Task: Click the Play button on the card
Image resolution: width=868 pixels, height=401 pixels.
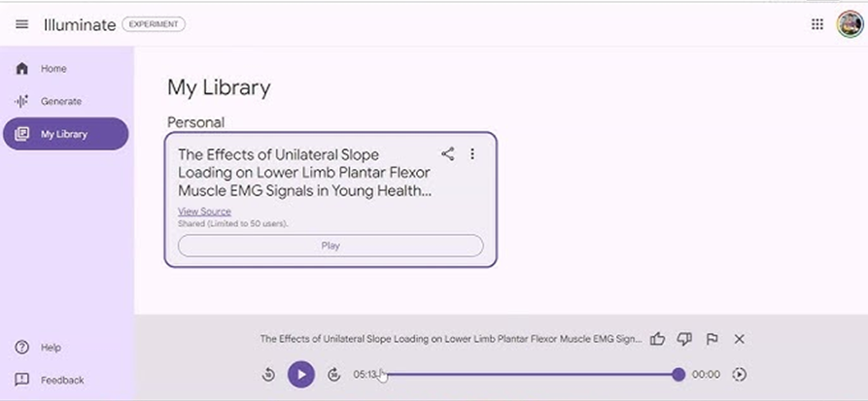Action: [330, 246]
